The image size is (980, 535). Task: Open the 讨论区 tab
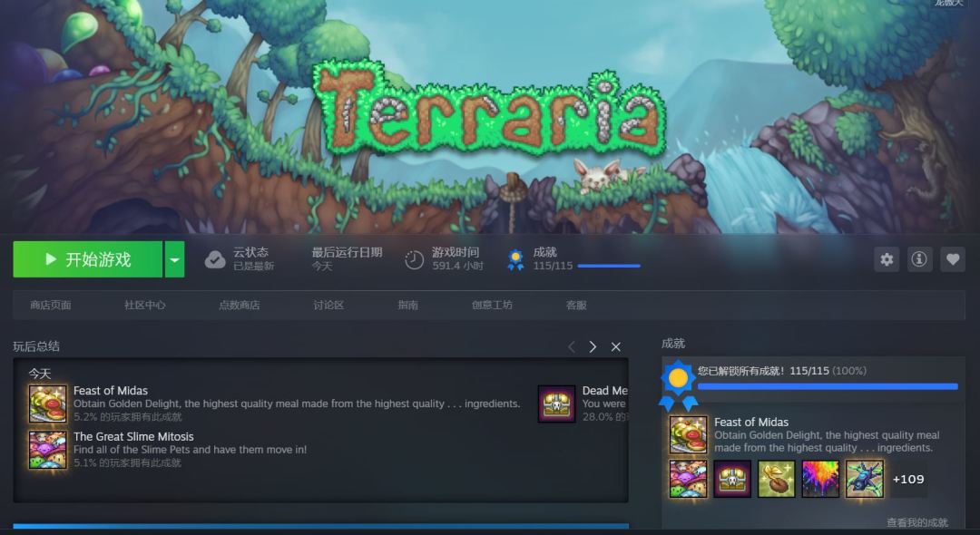point(328,306)
